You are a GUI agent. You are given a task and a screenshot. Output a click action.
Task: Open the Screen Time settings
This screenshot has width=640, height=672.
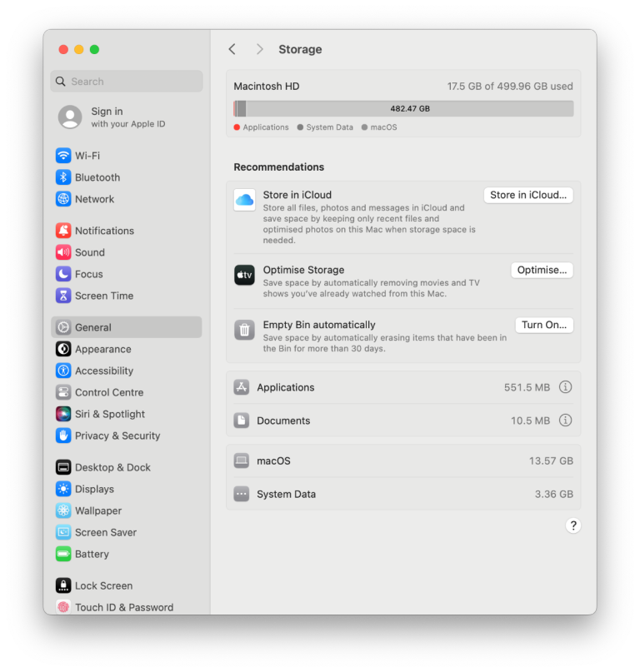103,296
